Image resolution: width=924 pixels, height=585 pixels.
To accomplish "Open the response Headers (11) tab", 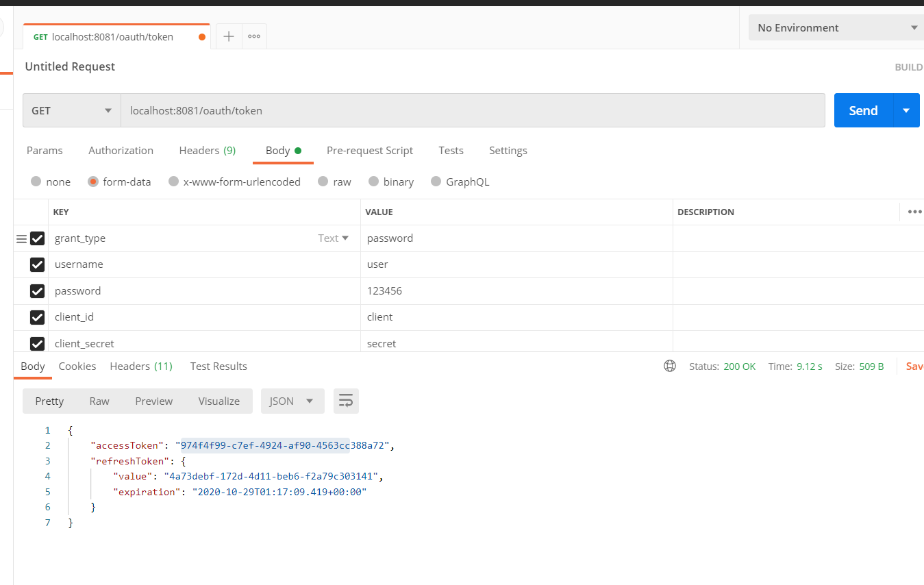I will 141,366.
